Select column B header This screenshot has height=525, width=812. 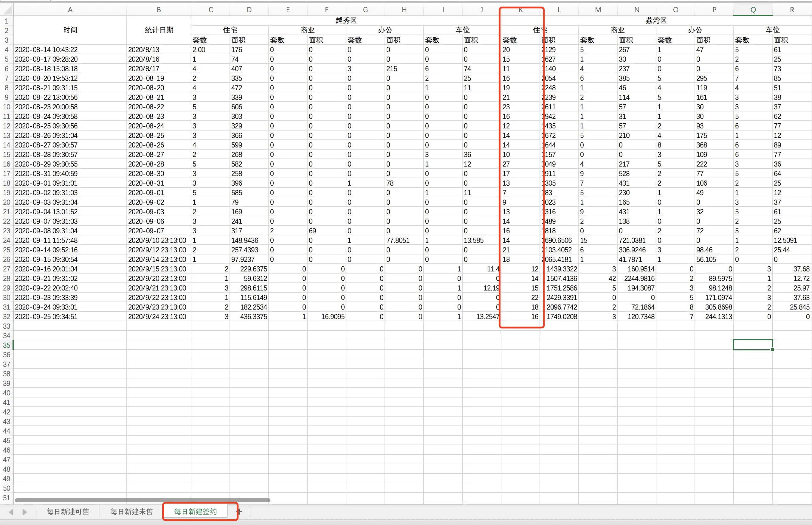(159, 10)
